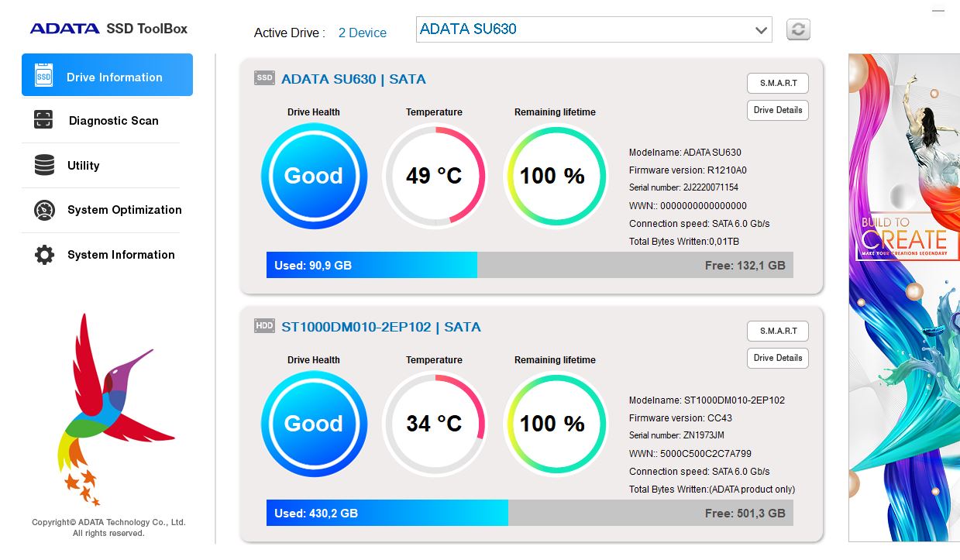The image size is (960, 560).
Task: Open the Active Drive dropdown list
Action: [x=594, y=29]
